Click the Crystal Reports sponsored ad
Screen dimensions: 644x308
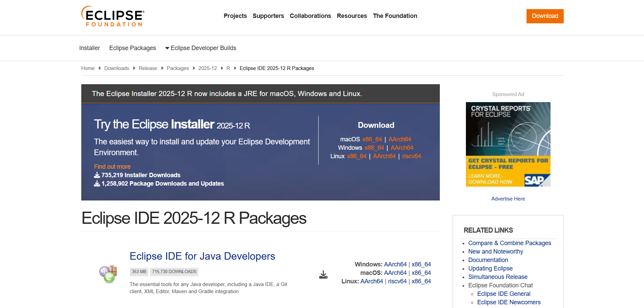508,144
